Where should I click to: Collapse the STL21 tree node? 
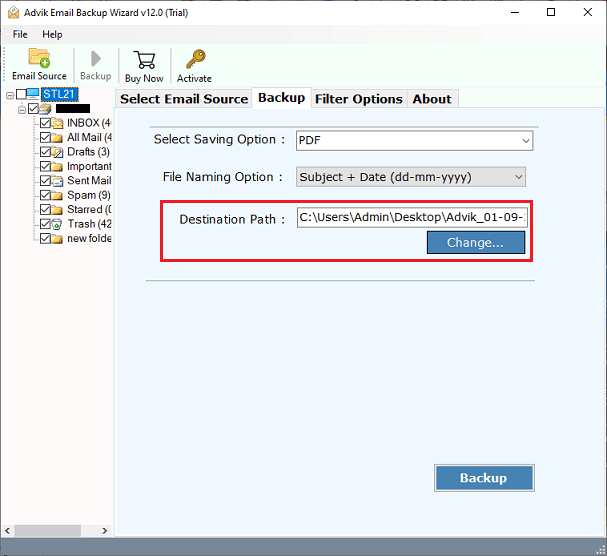tap(10, 94)
